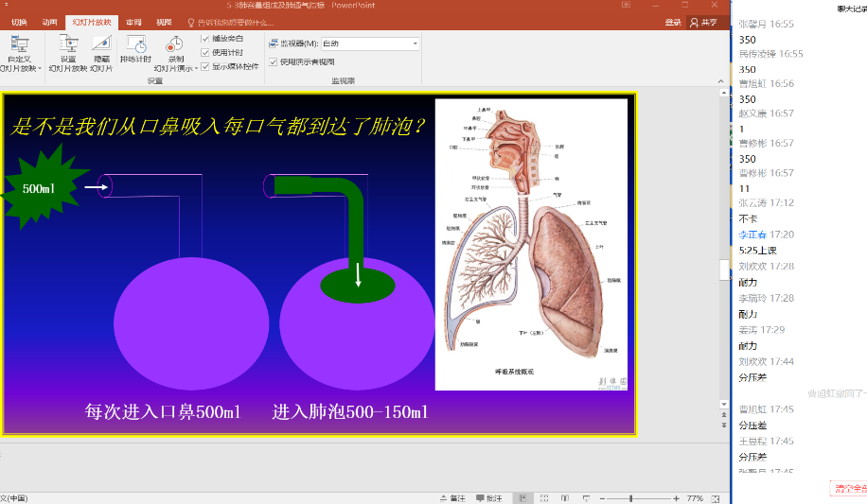Toggle Show Media Controls (显示媒体控件) checkbox
Screen dimensions: 867x504
[205, 66]
